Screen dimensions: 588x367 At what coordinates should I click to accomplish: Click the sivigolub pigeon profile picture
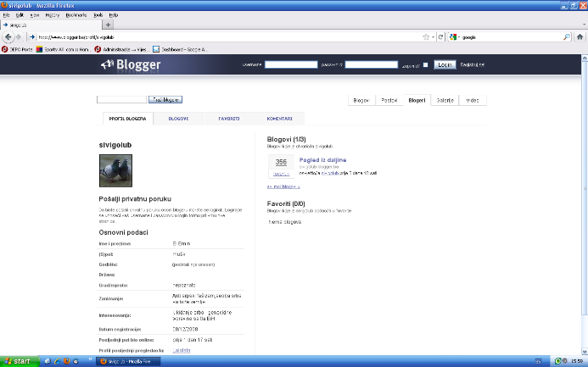pyautogui.click(x=115, y=175)
